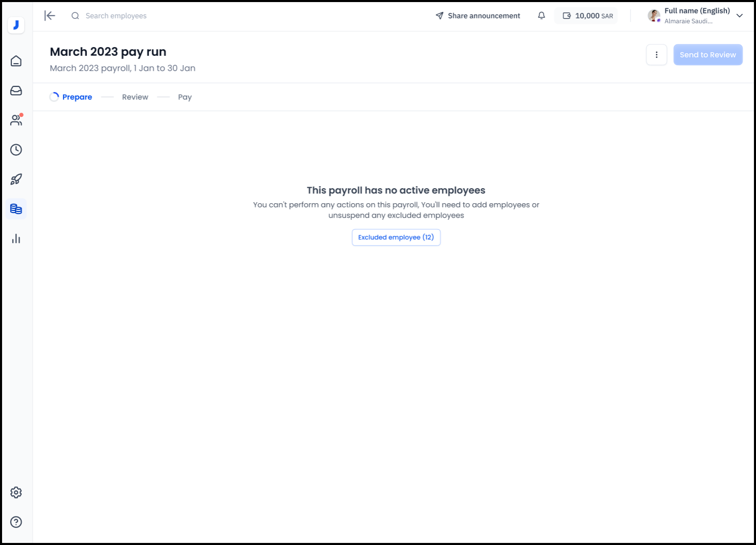Switch to the Review step

point(135,97)
